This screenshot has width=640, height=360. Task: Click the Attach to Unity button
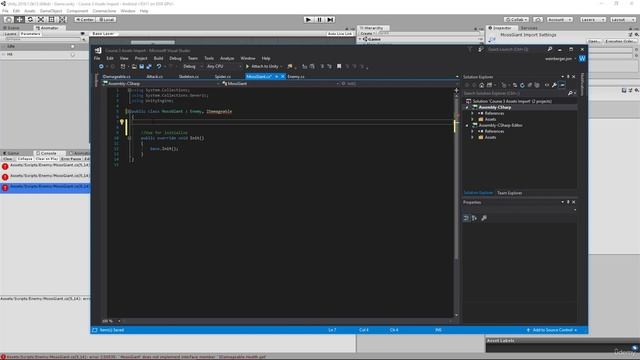262,67
